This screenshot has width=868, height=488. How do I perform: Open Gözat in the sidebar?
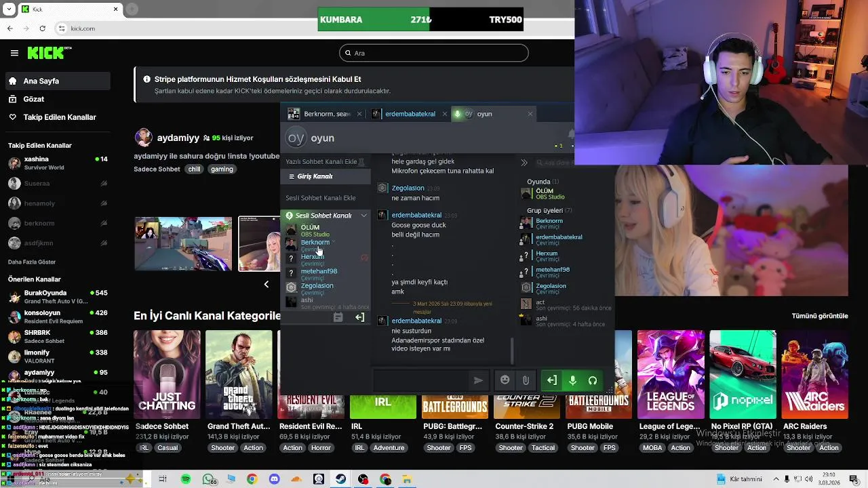58,99
